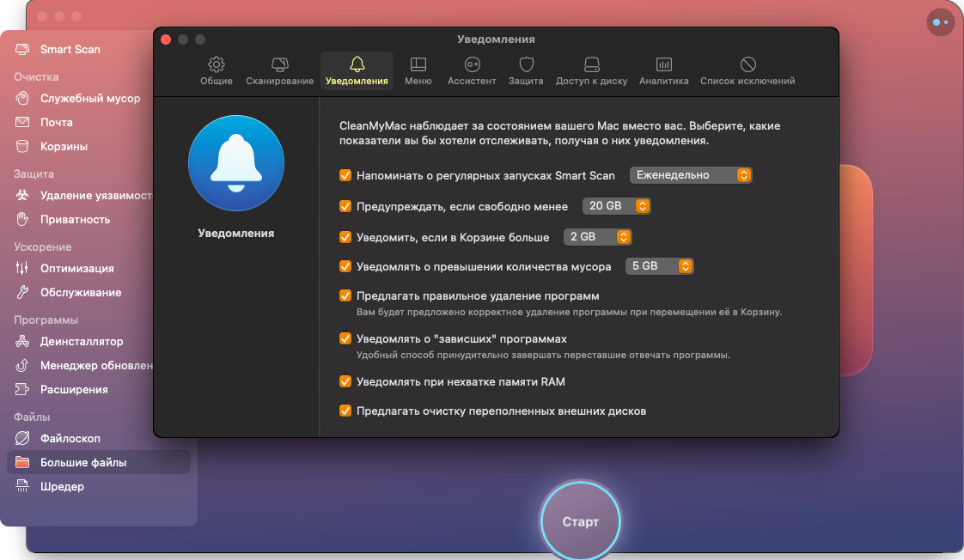
Task: Uncheck Напоминать о регулярных запусках Smart Scan
Action: click(345, 175)
